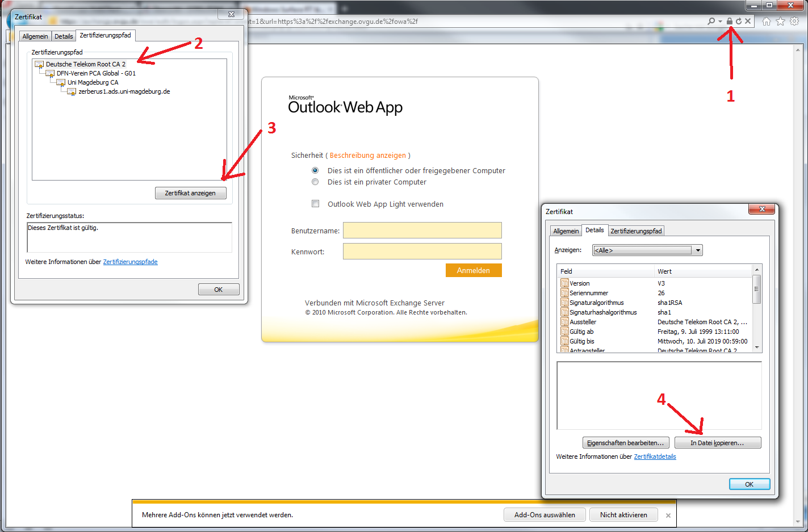Select the Version field icon
Screen dimensions: 808x532
tap(564, 283)
